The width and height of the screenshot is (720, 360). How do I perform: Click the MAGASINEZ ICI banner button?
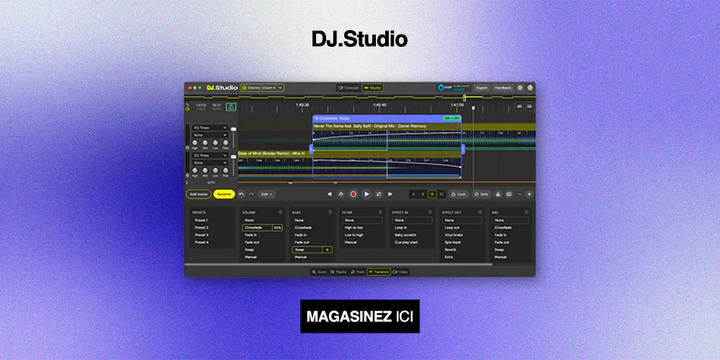[360, 316]
